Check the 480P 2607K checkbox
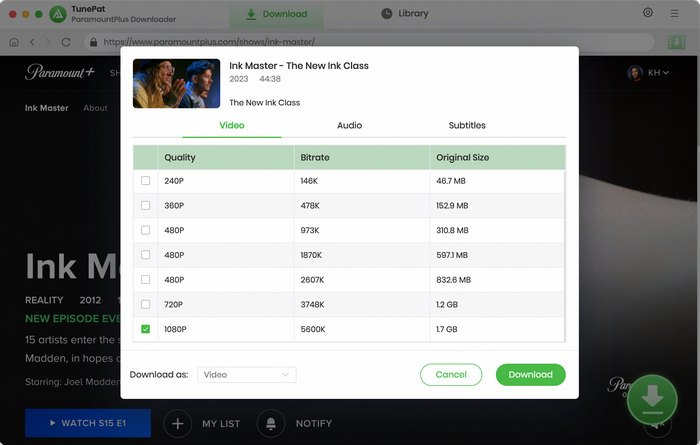Screen dimensions: 700x445 coord(146,279)
